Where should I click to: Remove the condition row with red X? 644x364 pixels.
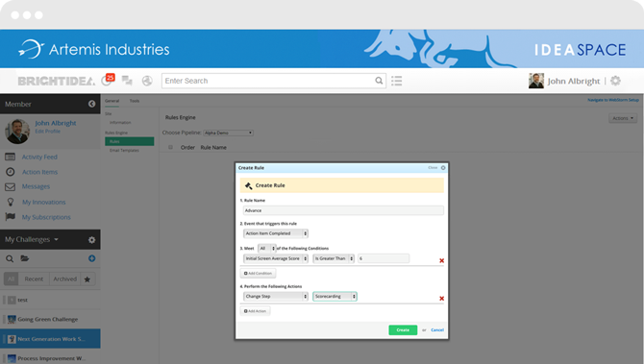point(441,260)
